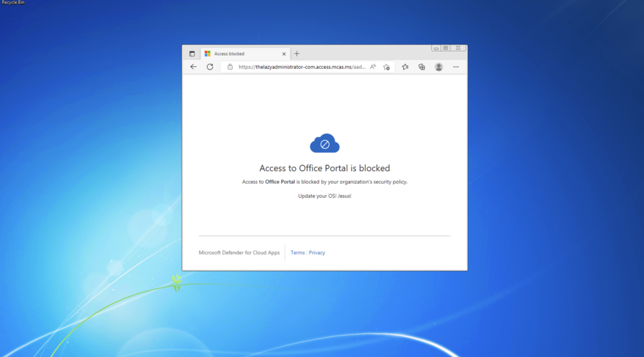Select the Recycle Bin desktop icon
Screen dimensions: 644x357
13,2
